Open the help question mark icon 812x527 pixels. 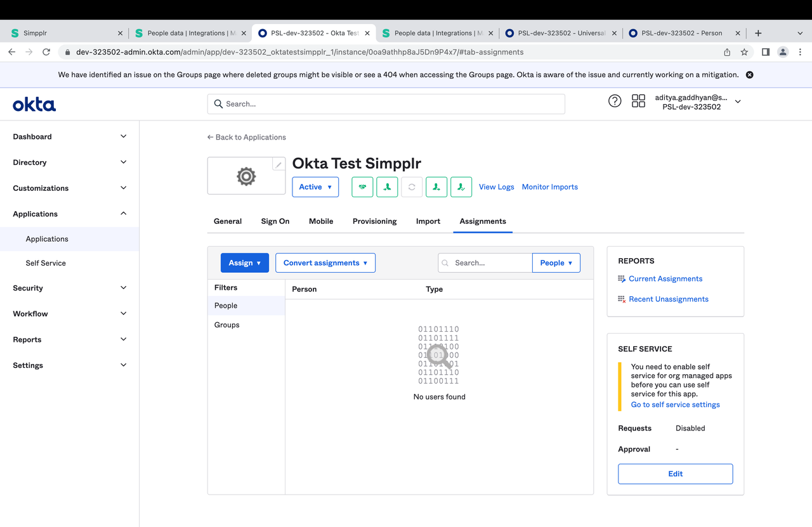[x=615, y=101]
